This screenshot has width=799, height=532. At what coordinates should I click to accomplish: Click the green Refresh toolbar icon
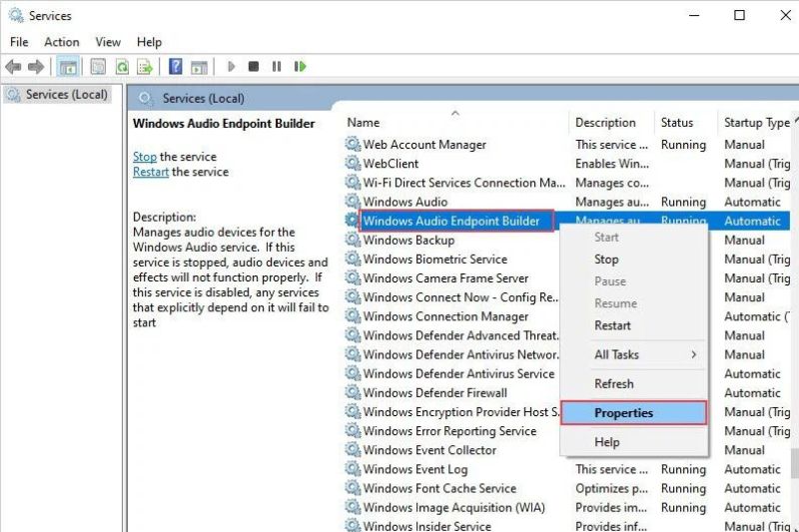click(122, 67)
